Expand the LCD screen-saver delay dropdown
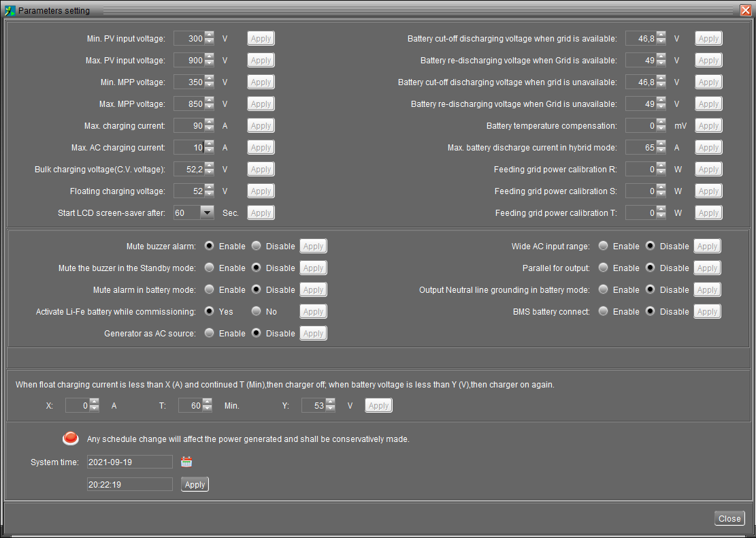 207,212
